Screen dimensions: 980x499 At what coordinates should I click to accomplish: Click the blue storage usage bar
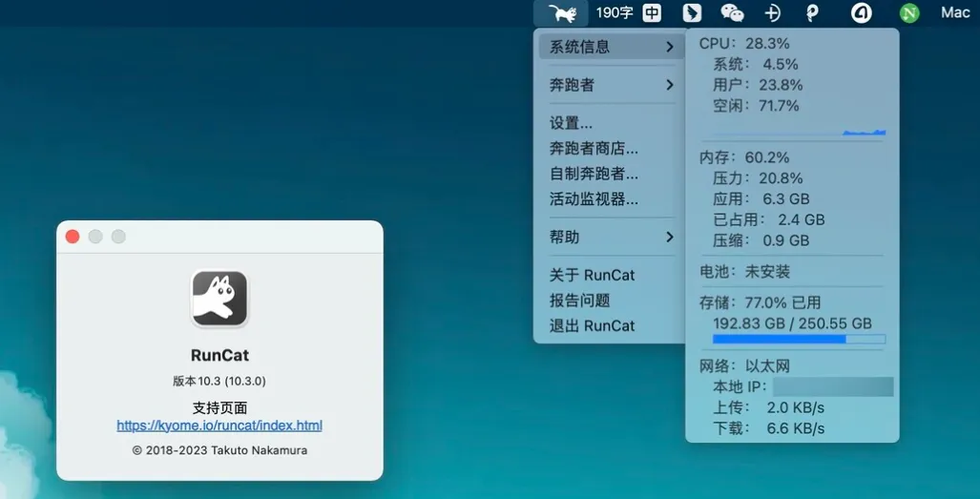(x=800, y=339)
